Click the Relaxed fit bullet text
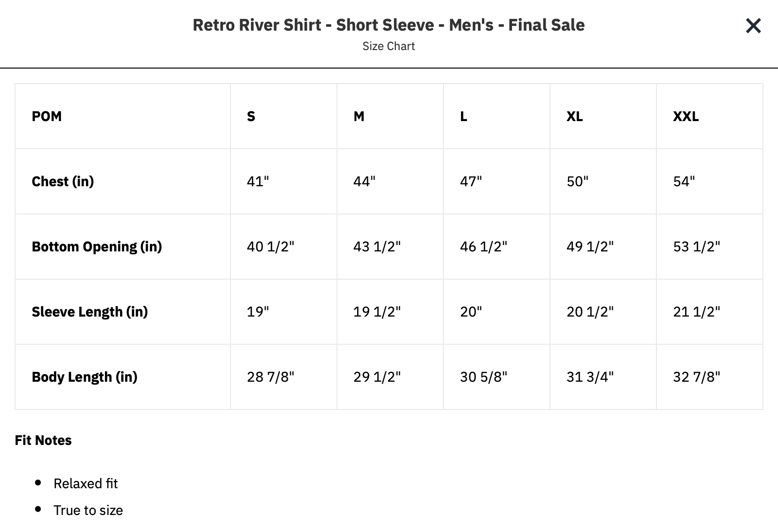Image resolution: width=778 pixels, height=532 pixels. [x=86, y=483]
